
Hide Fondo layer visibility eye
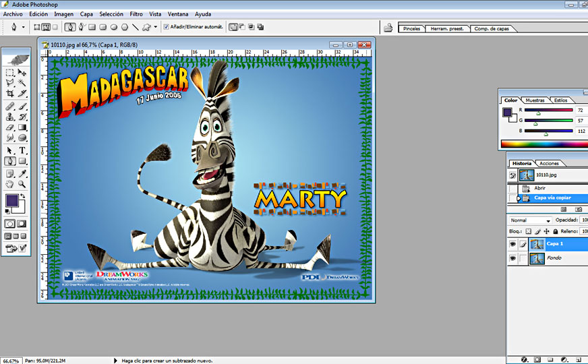point(512,258)
